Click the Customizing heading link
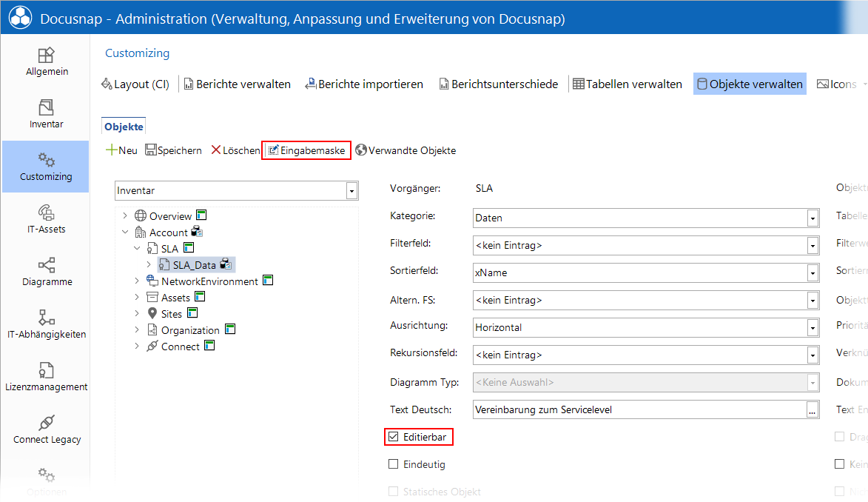 pyautogui.click(x=138, y=53)
